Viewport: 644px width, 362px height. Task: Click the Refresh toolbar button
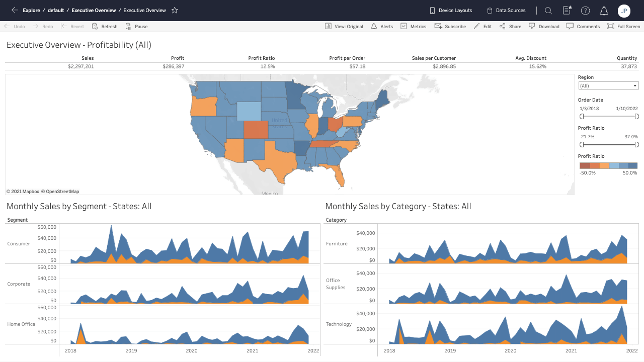point(105,27)
